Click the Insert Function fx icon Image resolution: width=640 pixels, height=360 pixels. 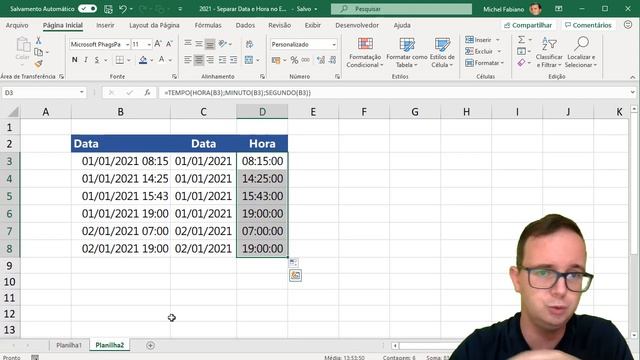pyautogui.click(x=147, y=93)
